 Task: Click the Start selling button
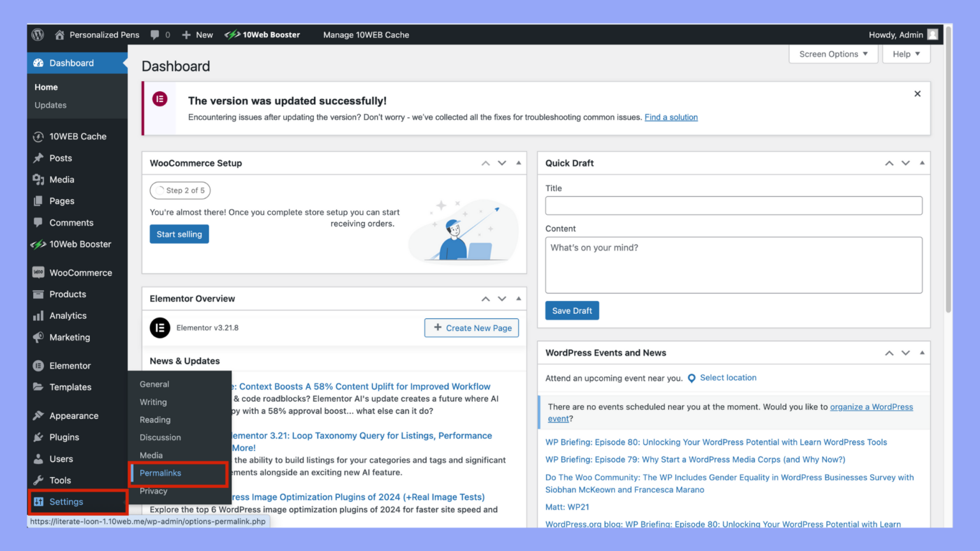tap(179, 234)
